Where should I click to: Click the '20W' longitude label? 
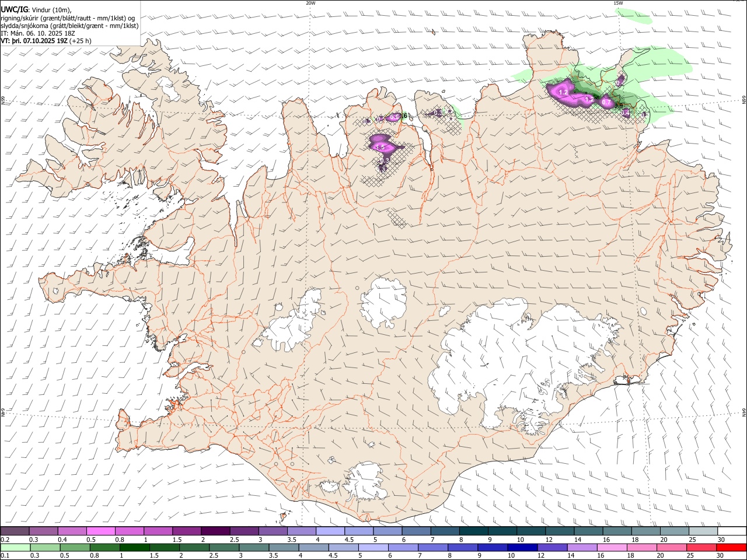click(310, 3)
